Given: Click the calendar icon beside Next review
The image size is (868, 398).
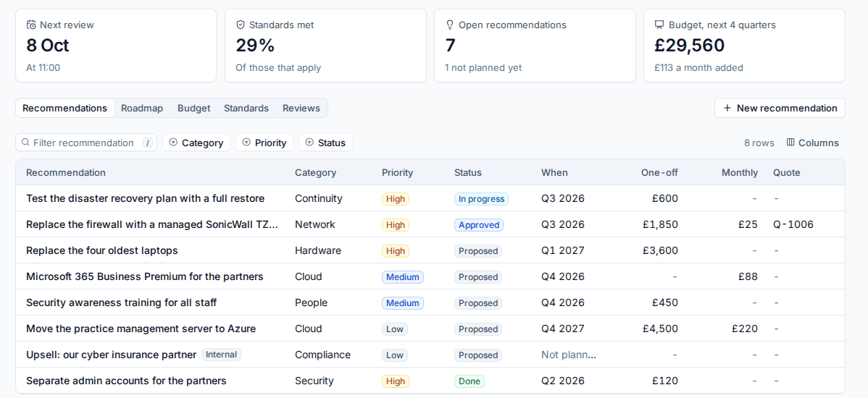Looking at the screenshot, I should click(31, 25).
